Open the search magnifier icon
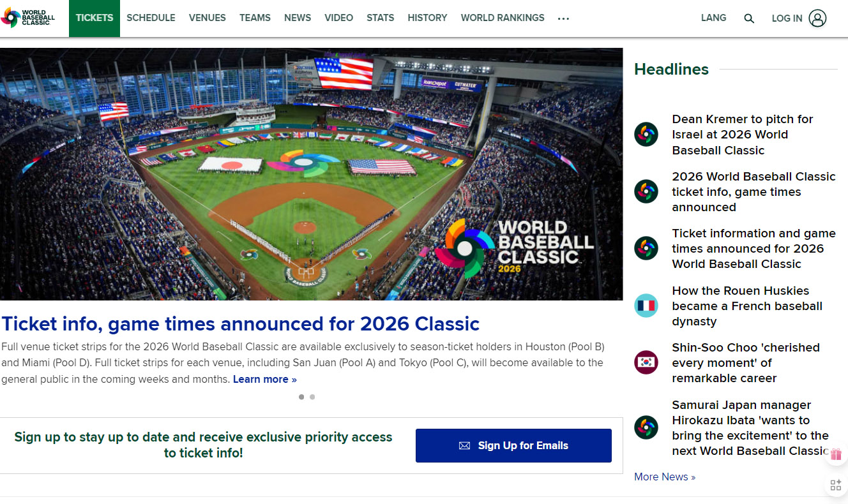Image resolution: width=848 pixels, height=504 pixels. [x=749, y=19]
